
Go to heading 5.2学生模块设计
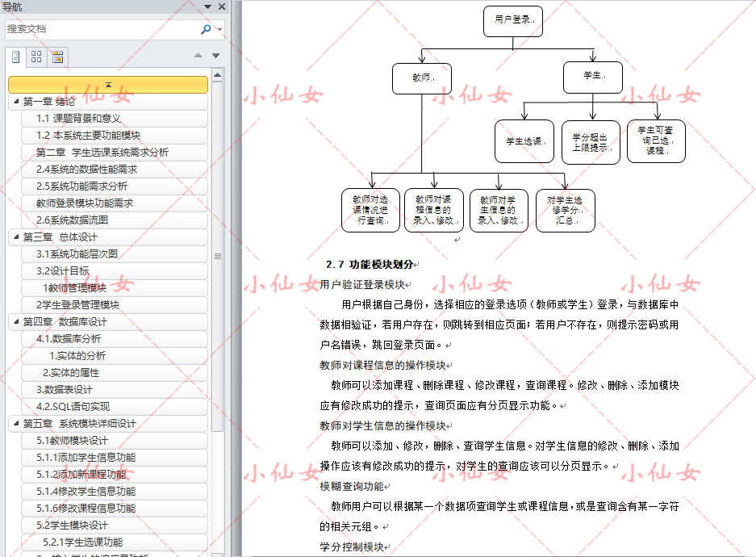(115, 526)
